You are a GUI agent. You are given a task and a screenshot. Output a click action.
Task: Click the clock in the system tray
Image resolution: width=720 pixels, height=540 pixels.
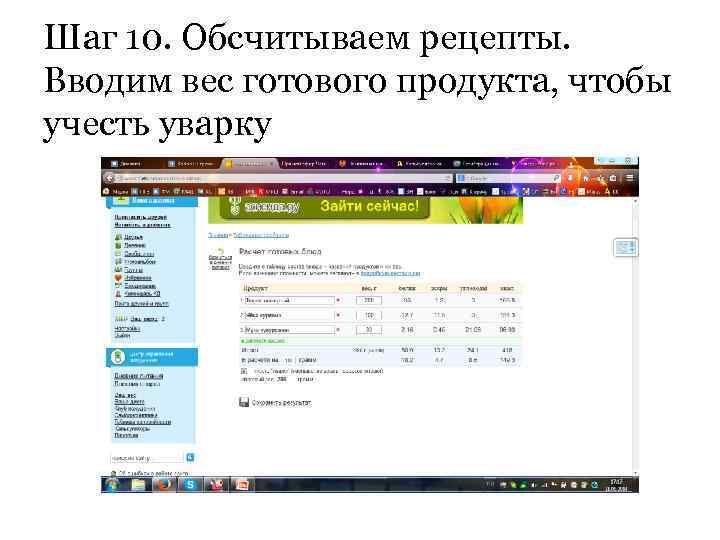pos(617,485)
